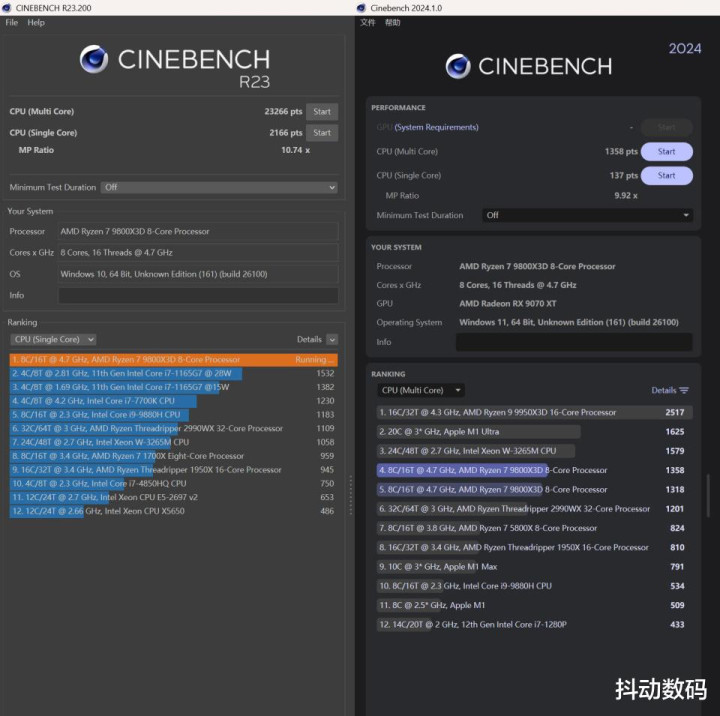Select Xeon CPU X5650 ranking row
The height and width of the screenshot is (716, 720).
point(174,511)
